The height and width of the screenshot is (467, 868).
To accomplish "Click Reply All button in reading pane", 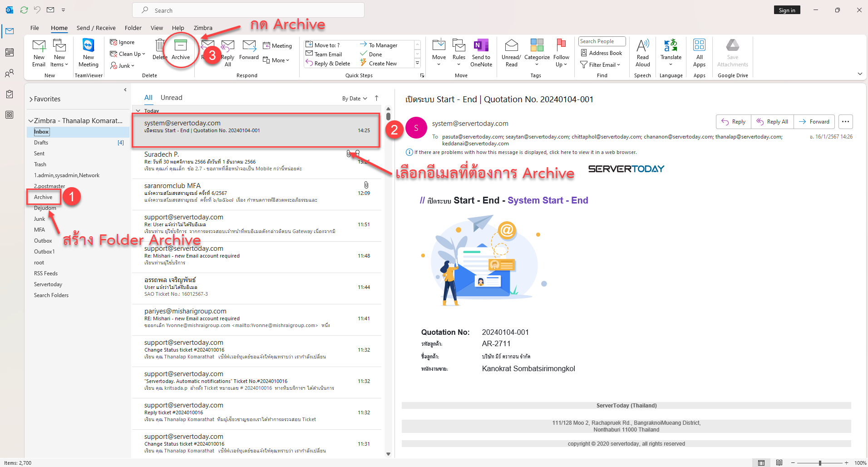I will (x=772, y=122).
